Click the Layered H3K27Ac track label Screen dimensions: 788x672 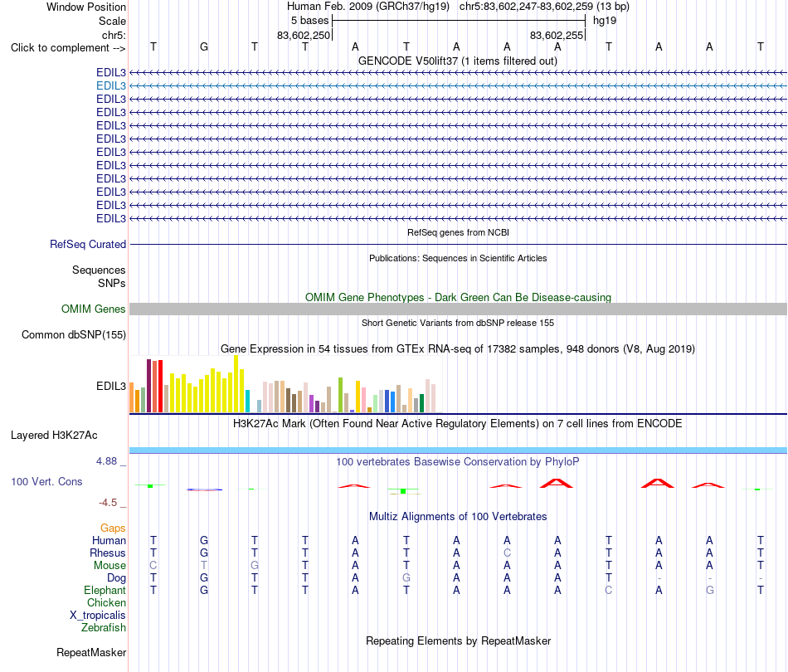pyautogui.click(x=54, y=436)
